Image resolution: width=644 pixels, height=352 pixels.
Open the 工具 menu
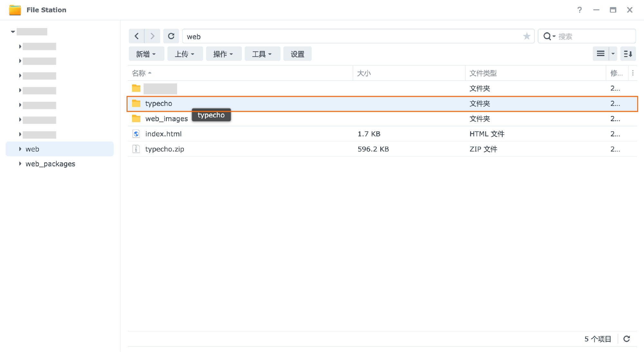click(262, 54)
